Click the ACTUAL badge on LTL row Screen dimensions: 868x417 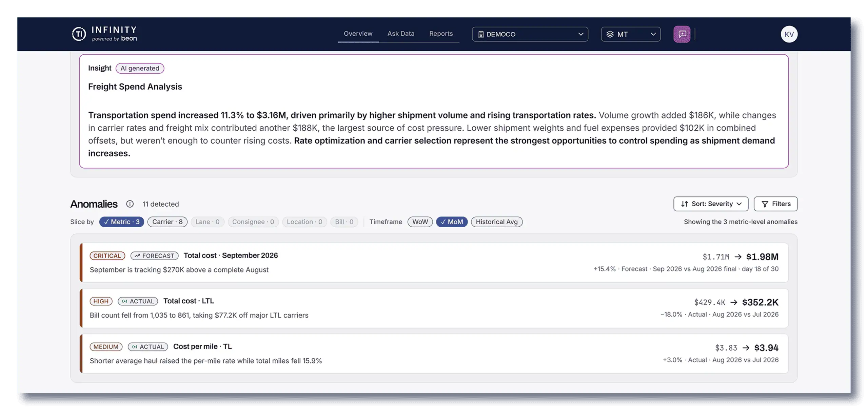tap(138, 301)
